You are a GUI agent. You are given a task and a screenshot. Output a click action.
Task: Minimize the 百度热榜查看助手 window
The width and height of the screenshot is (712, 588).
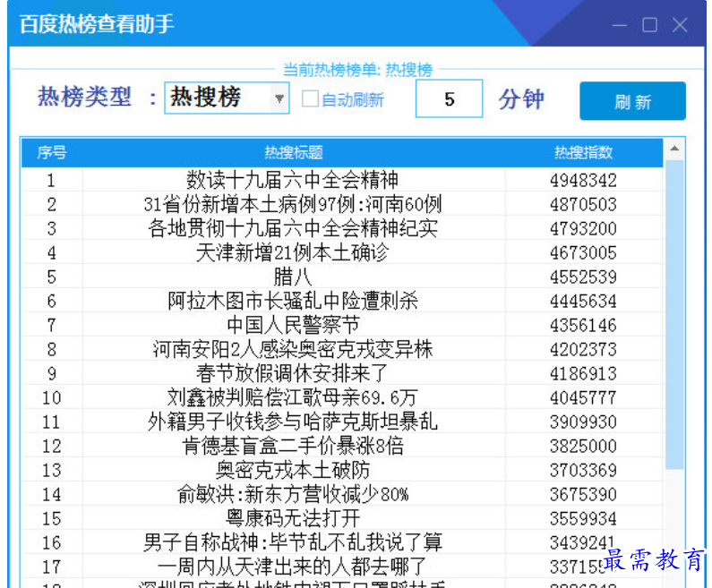(x=620, y=25)
